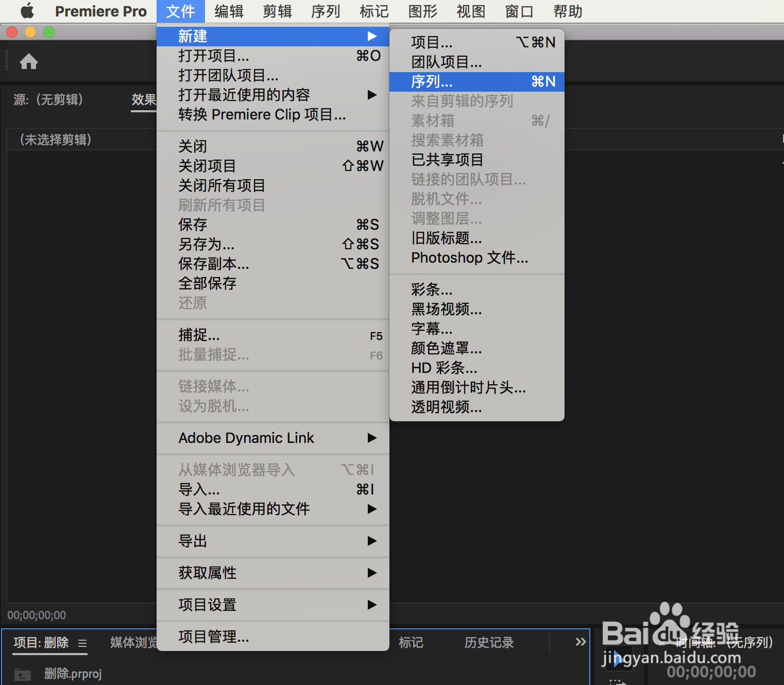Choose 透明视频... item
The image size is (784, 685).
click(477, 407)
